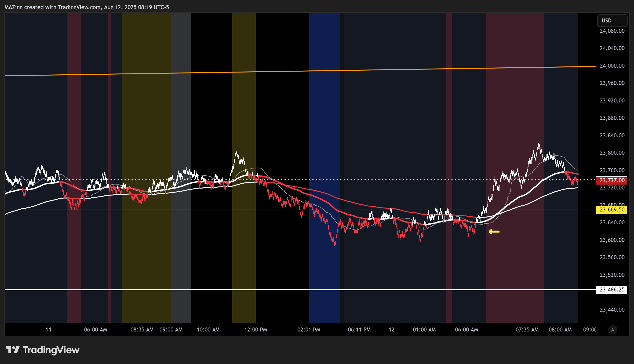This screenshot has height=364, width=634.
Task: Click the 23,800.00 price axis label
Action: coord(612,153)
